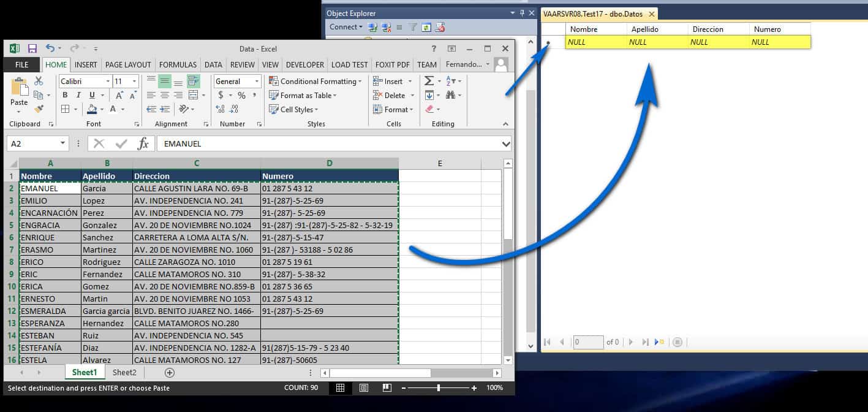Adjust the zoom slider in the status bar
The width and height of the screenshot is (868, 412).
pyautogui.click(x=439, y=387)
